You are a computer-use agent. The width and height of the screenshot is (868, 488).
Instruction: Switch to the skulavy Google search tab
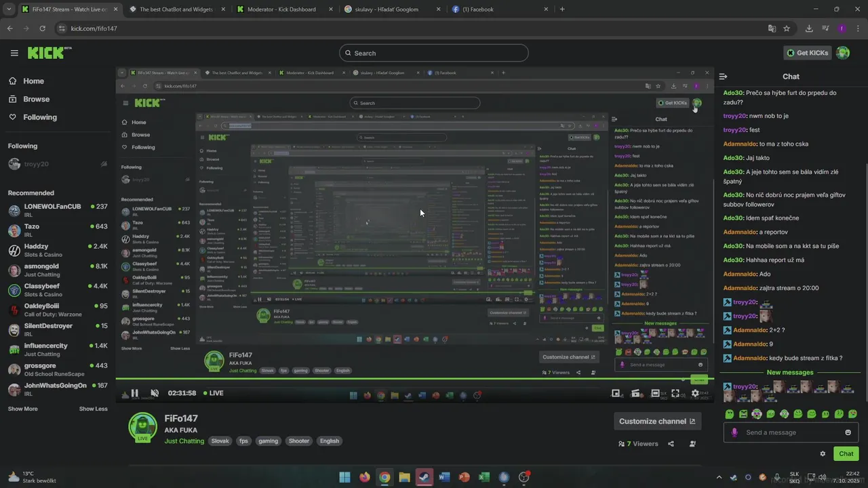(392, 9)
